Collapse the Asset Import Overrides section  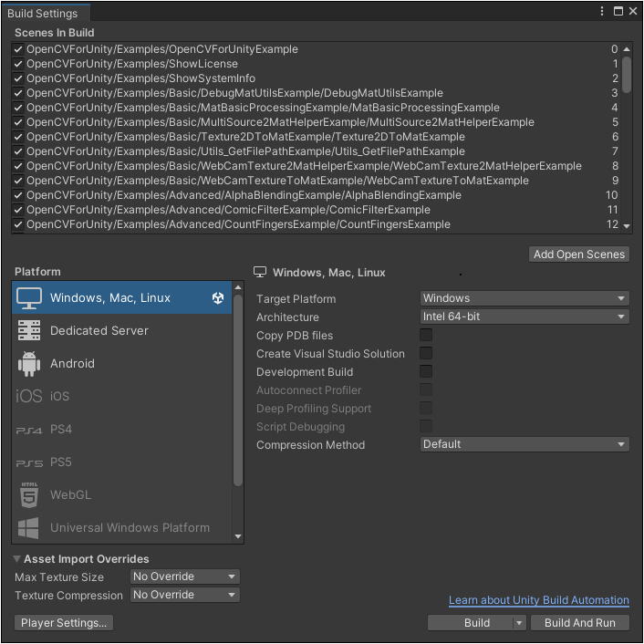point(16,559)
